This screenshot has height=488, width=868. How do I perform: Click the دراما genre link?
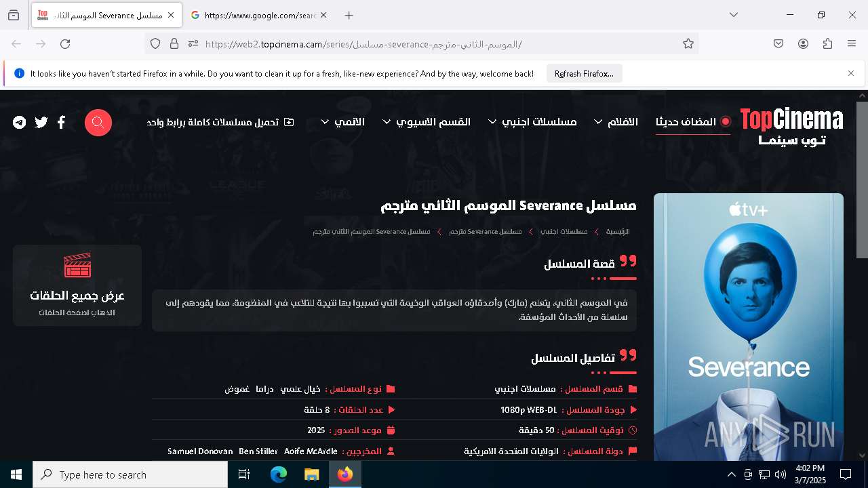coord(264,389)
